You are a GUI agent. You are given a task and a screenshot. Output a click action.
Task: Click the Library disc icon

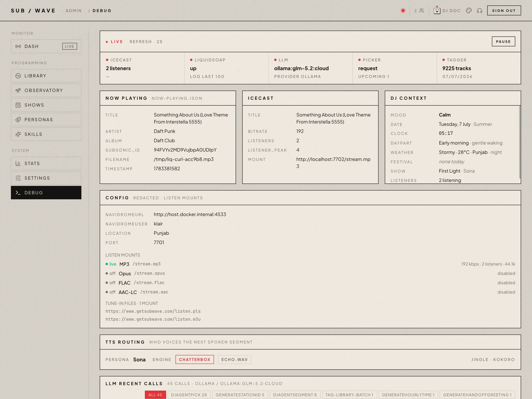pyautogui.click(x=18, y=76)
